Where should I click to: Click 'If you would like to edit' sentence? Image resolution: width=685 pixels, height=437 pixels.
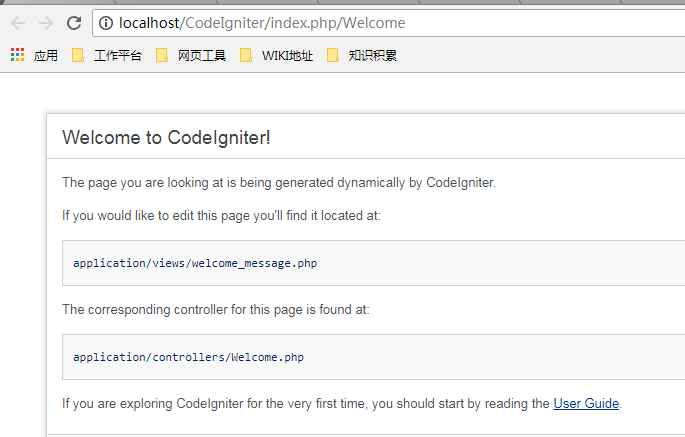click(x=221, y=215)
